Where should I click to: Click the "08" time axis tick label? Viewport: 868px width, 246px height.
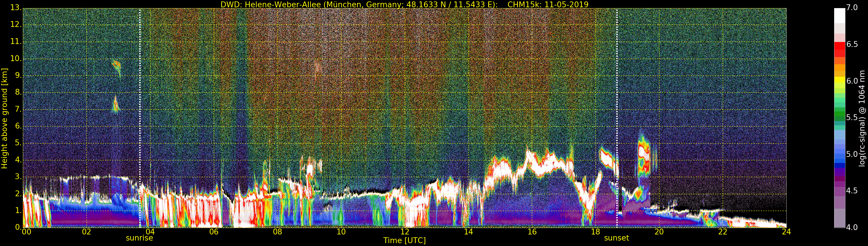pyautogui.click(x=277, y=232)
